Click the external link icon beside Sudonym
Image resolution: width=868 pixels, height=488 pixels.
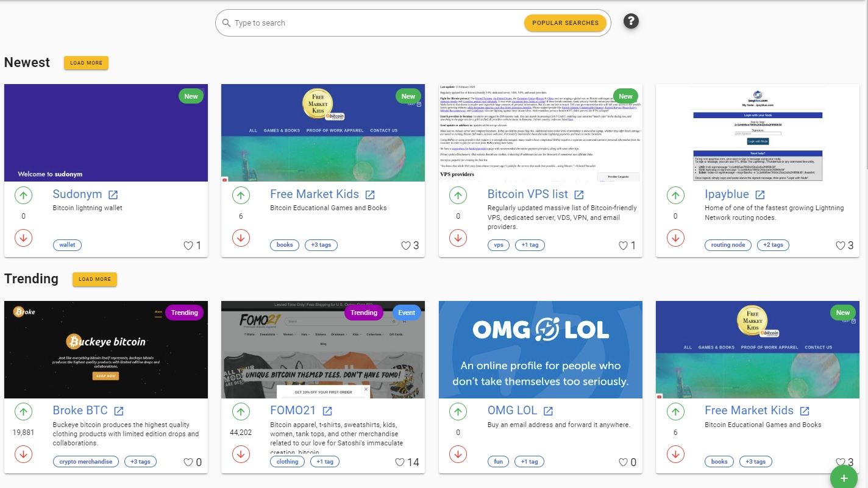click(x=113, y=195)
